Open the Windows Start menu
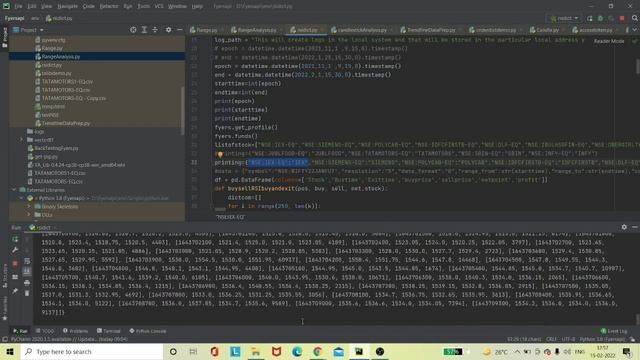The width and height of the screenshot is (640, 360). pos(10,351)
